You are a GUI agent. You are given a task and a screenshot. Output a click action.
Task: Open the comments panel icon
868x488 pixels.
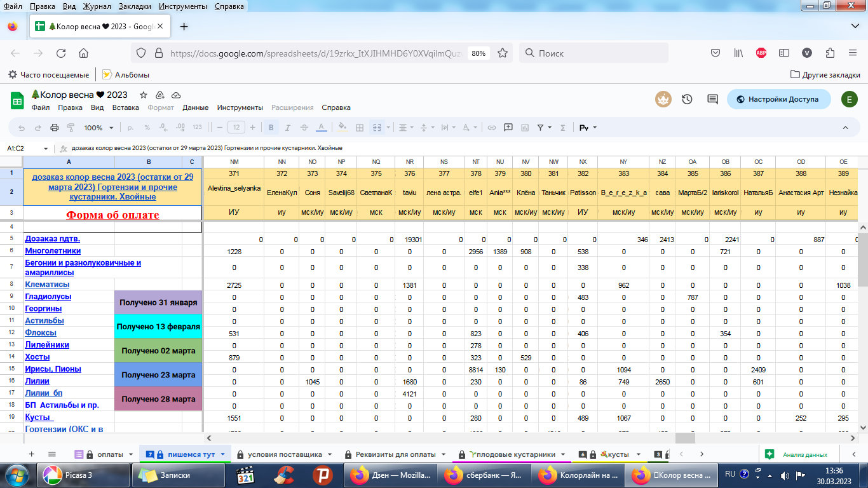click(712, 99)
